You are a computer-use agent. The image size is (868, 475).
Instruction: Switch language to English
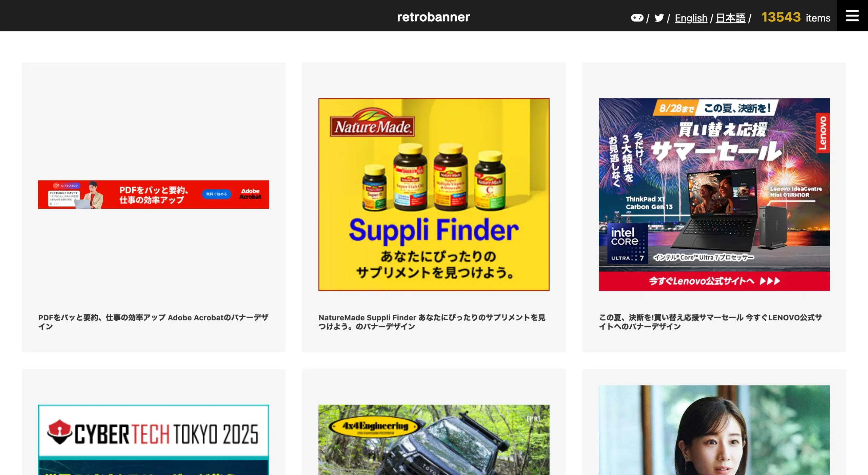coord(691,18)
